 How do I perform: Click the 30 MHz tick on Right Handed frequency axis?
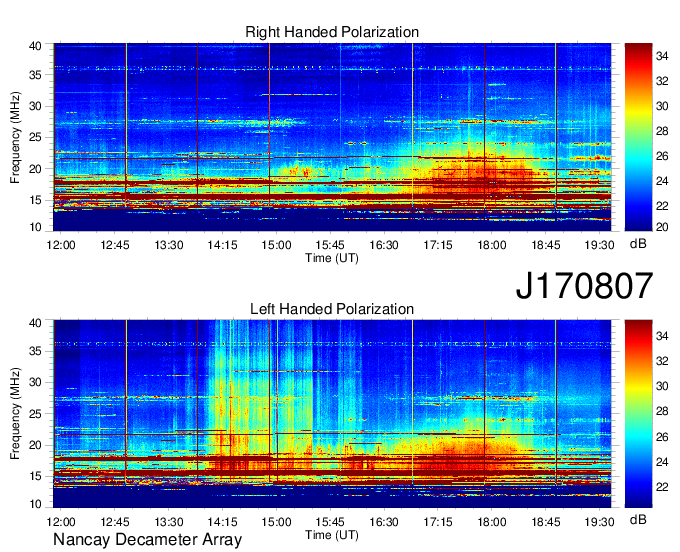coord(35,106)
